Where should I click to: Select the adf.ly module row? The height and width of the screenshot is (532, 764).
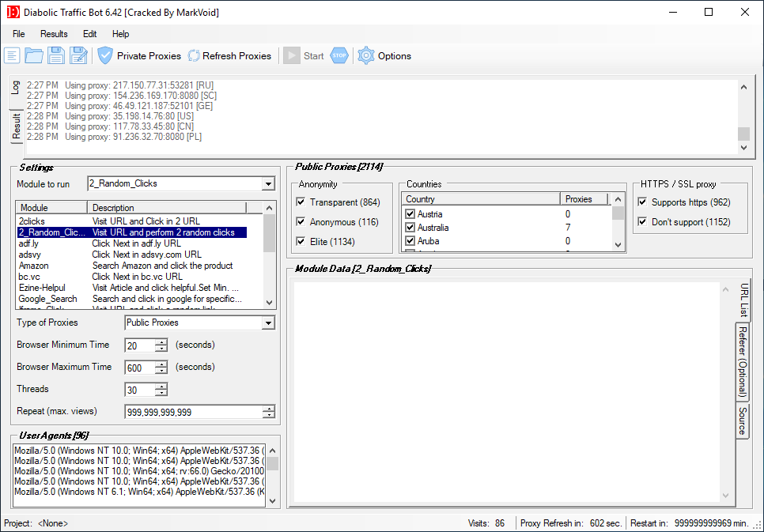tap(131, 243)
